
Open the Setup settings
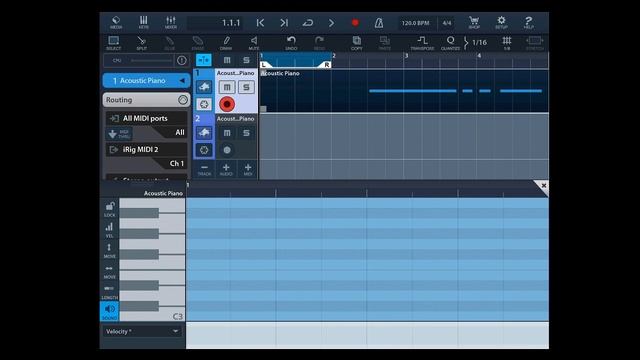tap(501, 22)
